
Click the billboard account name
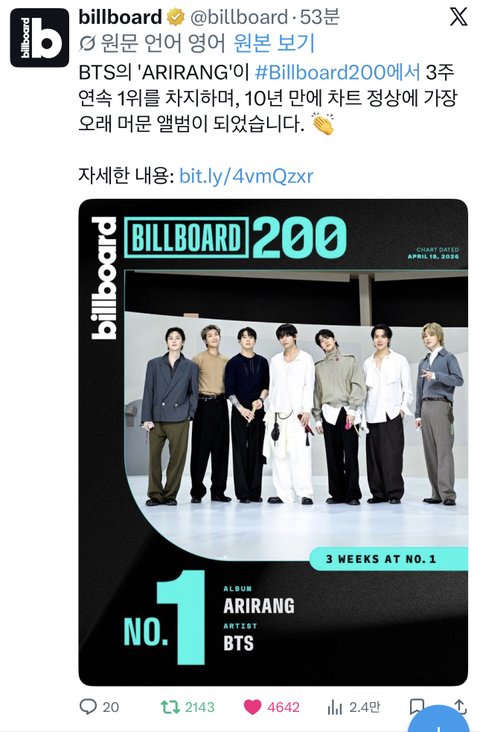[120, 17]
